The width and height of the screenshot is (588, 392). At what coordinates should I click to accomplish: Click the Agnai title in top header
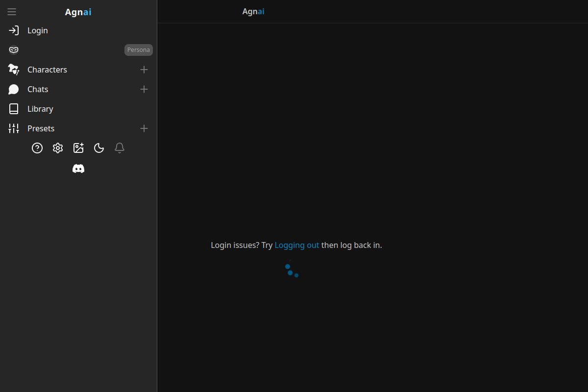point(253,11)
